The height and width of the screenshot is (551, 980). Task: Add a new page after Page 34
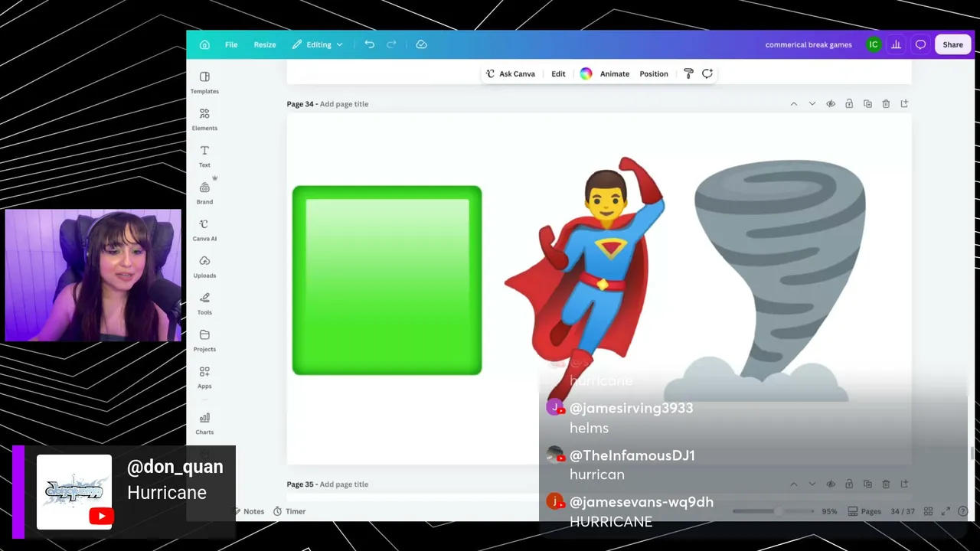904,104
